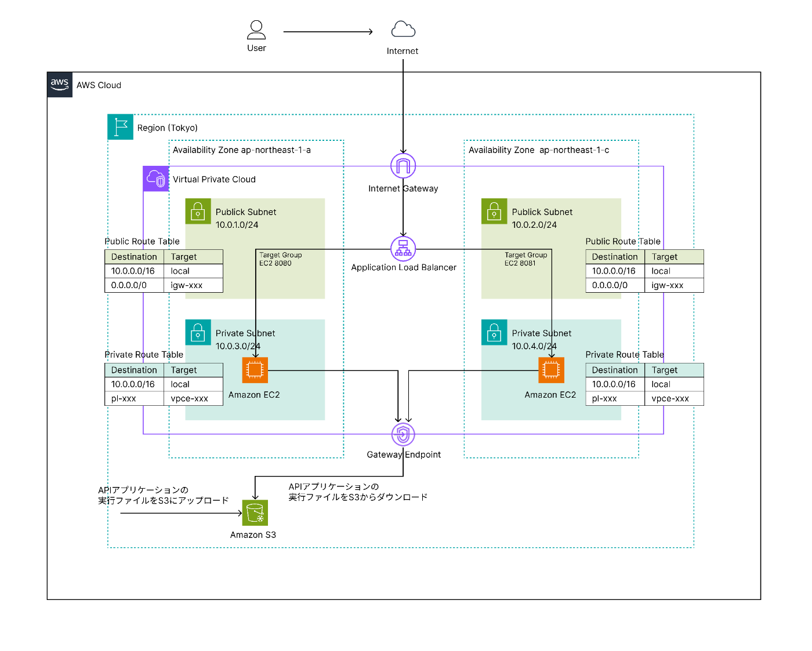The height and width of the screenshot is (651, 812).
Task: Select the Internet cloud icon
Action: 403,29
